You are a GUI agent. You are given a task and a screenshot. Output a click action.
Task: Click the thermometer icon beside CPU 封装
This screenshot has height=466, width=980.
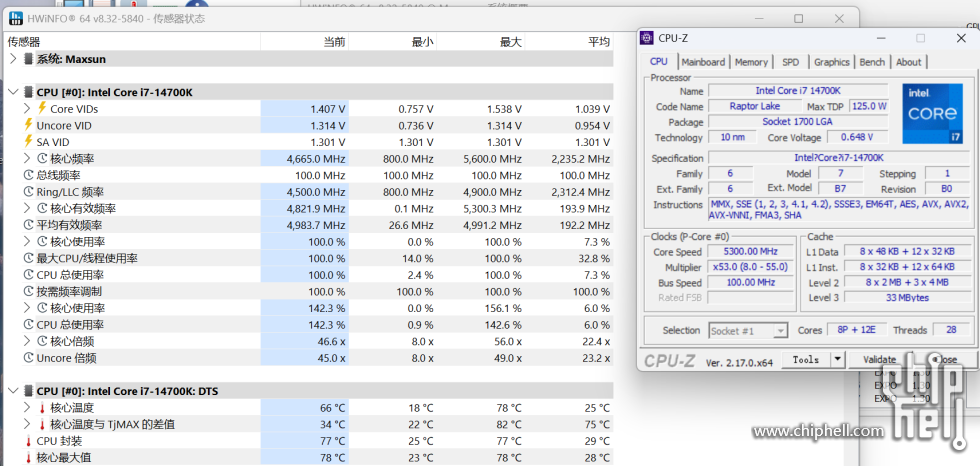(x=28, y=441)
